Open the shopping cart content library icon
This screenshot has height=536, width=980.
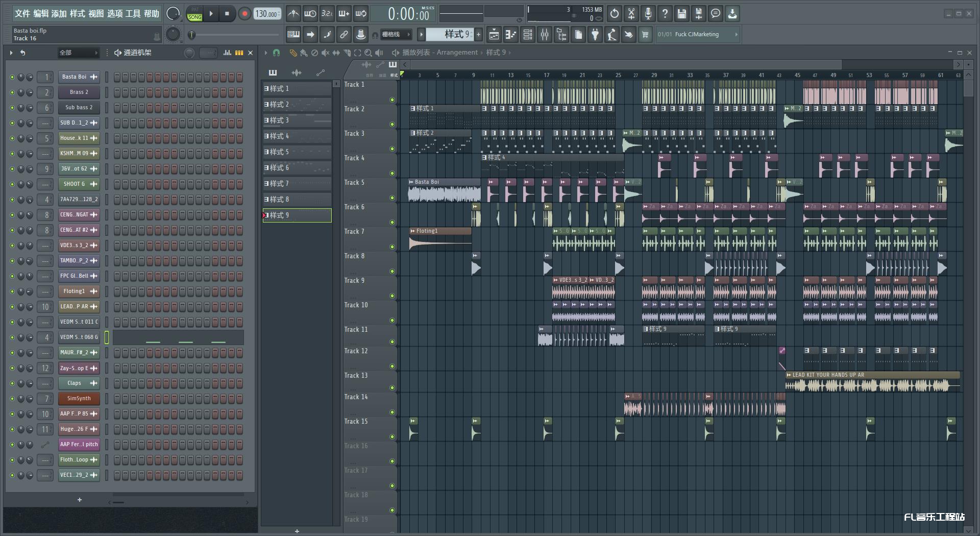pos(645,34)
